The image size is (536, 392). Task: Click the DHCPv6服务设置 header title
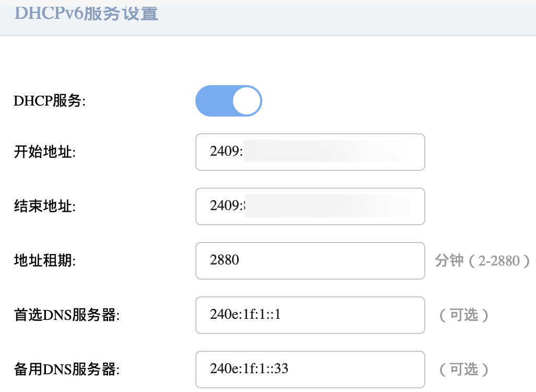[x=86, y=13]
